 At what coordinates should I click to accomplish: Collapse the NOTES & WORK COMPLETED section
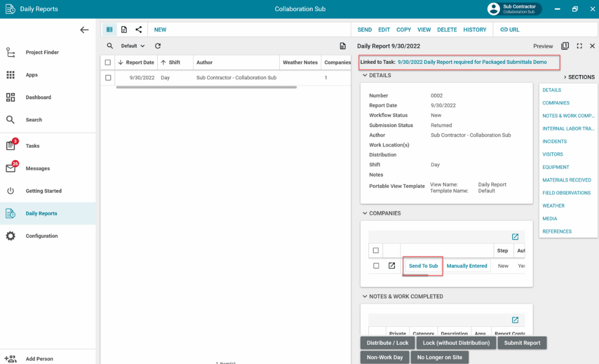[365, 297]
